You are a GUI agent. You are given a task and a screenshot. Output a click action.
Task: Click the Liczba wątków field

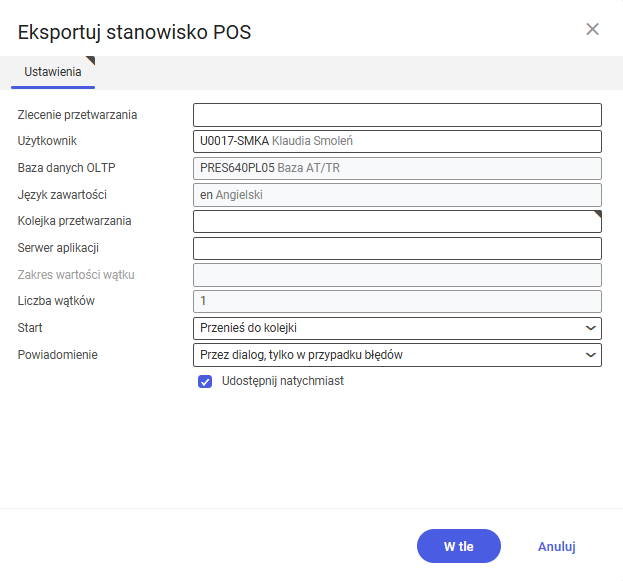click(x=397, y=301)
